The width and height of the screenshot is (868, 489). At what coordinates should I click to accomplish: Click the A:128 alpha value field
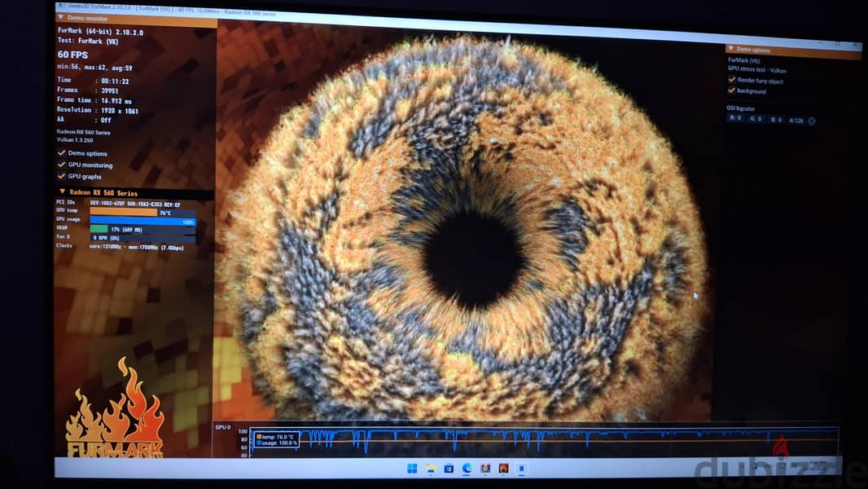(x=796, y=121)
